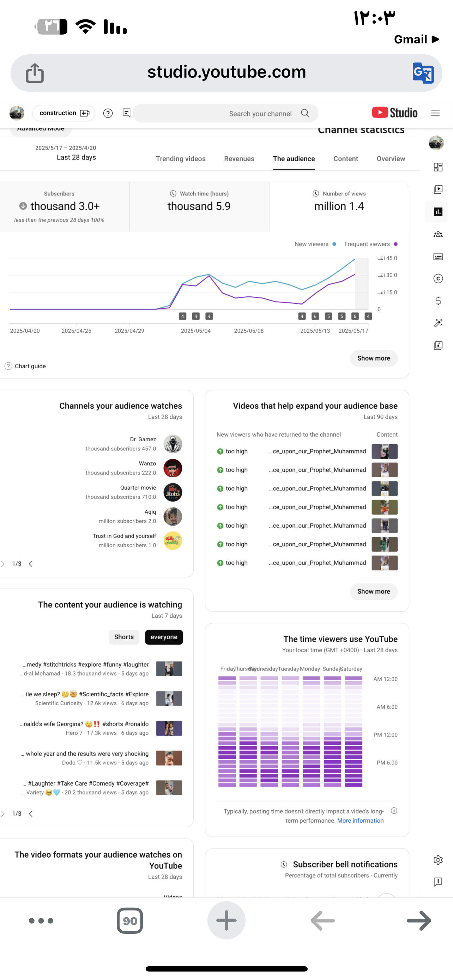Viewport: 453px width, 980px height.
Task: Go to previous page of Channels your audience watches
Action: coord(3,564)
